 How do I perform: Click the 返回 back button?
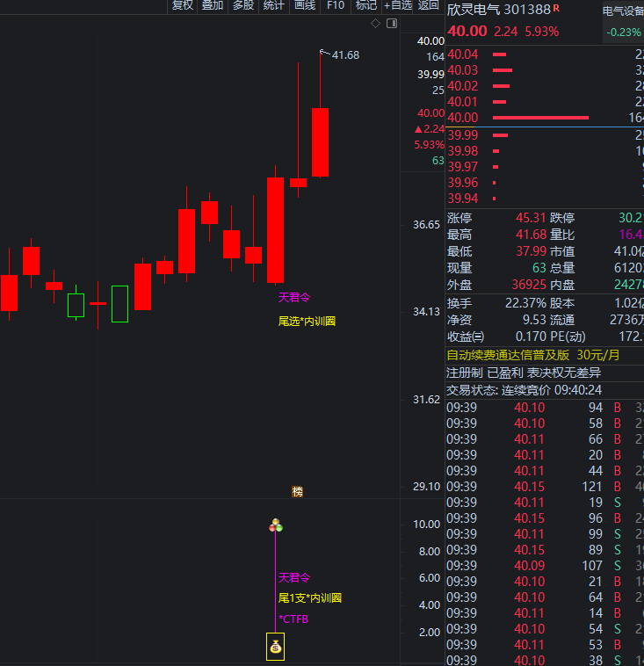coord(429,5)
